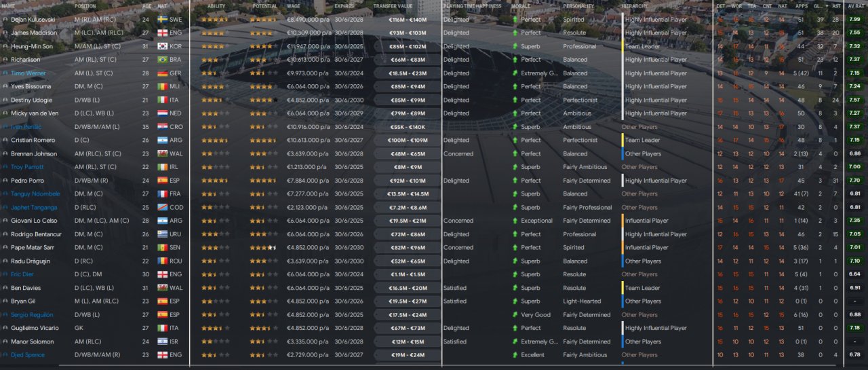
Task: Sort the table by Transfer Value header
Action: 393,6
